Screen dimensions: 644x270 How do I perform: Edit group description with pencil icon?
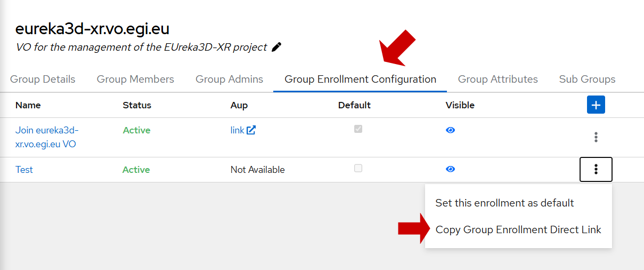pos(276,47)
